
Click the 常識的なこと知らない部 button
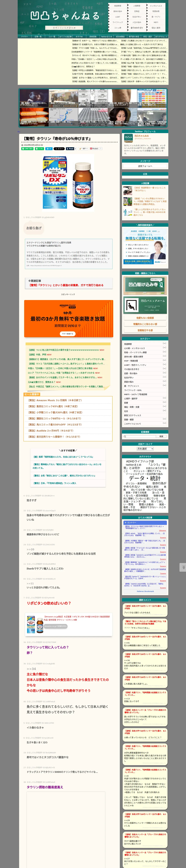pos(145,324)
